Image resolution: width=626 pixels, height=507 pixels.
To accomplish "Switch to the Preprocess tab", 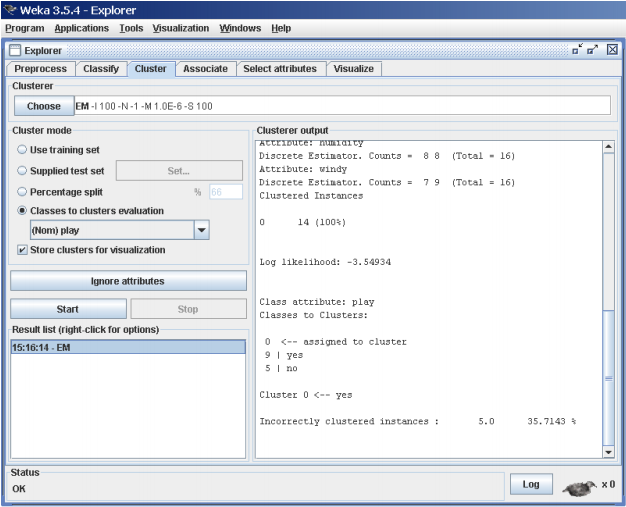I will pyautogui.click(x=40, y=69).
